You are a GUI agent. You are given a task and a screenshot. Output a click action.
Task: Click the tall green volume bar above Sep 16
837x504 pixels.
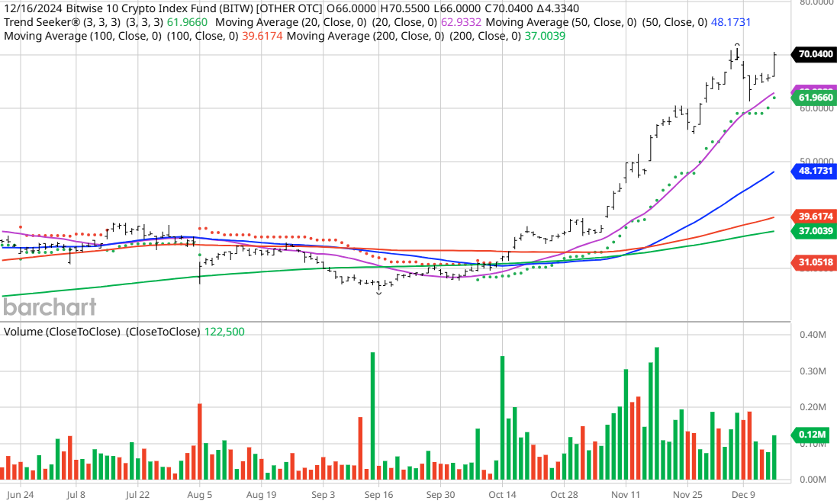tap(372, 416)
